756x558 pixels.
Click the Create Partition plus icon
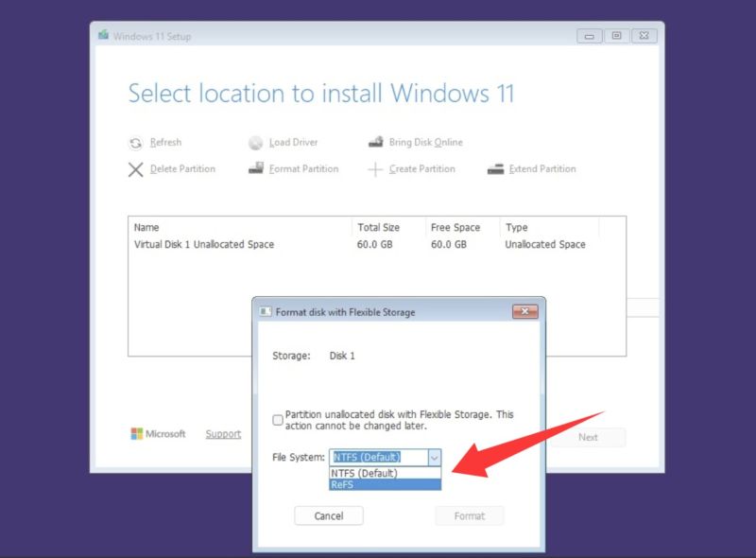(375, 169)
